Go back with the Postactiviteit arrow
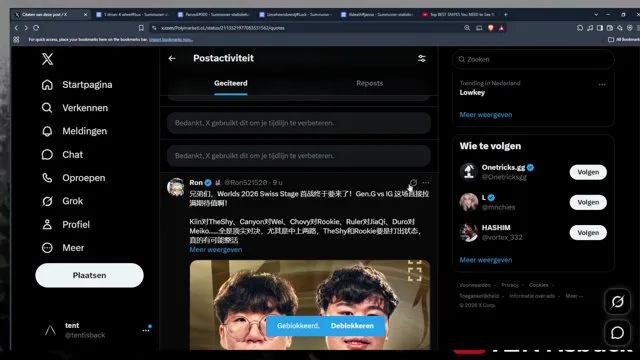The width and height of the screenshot is (640, 360). [172, 58]
